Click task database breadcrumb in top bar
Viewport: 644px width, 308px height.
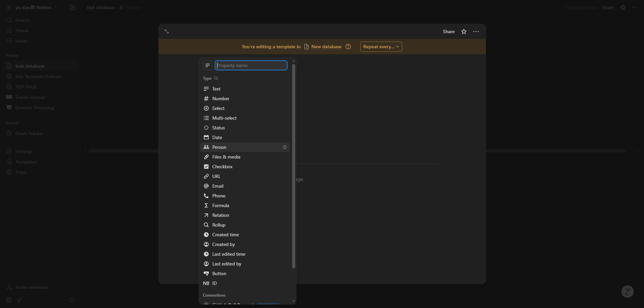(x=101, y=7)
